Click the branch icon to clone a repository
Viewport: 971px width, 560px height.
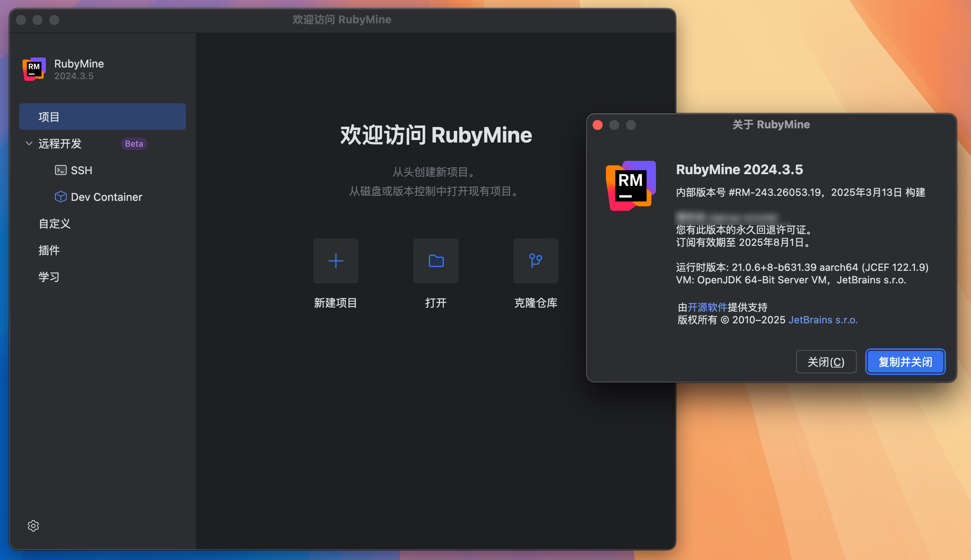[536, 261]
